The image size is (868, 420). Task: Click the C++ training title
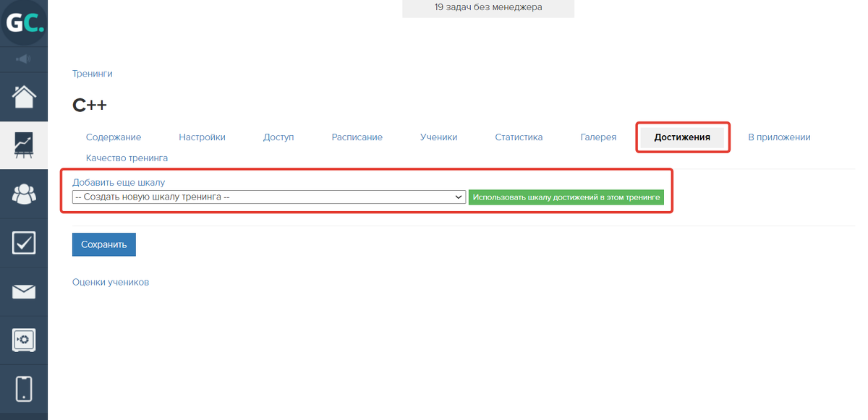pyautogui.click(x=90, y=105)
